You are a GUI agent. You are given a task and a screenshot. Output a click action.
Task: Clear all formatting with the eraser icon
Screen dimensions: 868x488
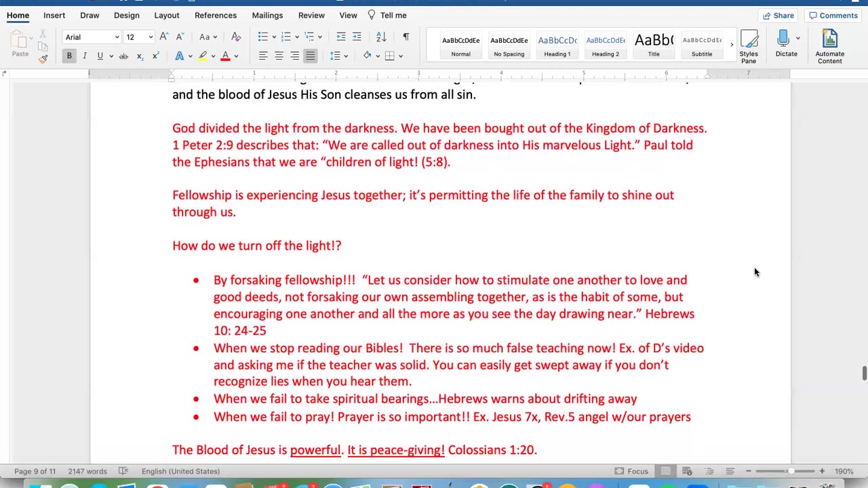pos(236,37)
